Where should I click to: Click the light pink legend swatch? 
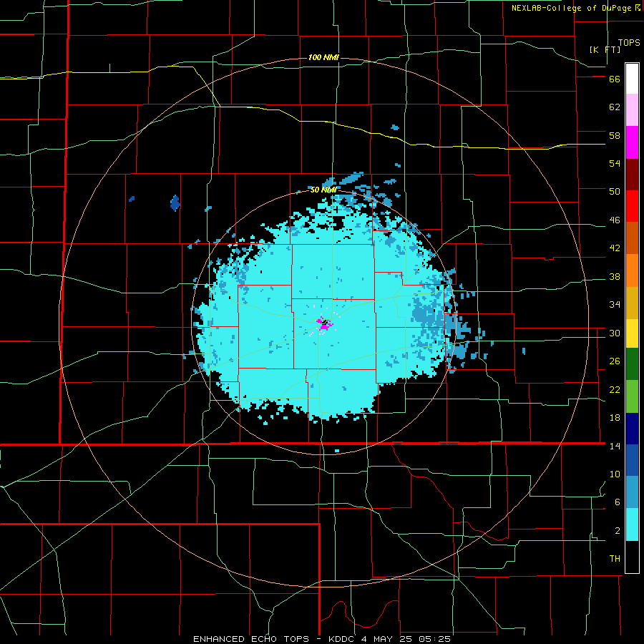632,109
